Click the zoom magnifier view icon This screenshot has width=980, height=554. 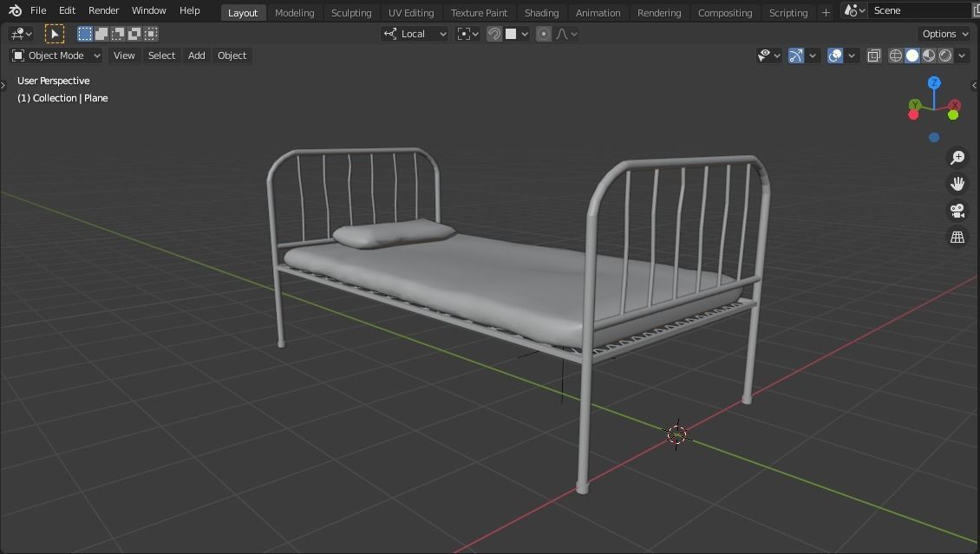[x=957, y=158]
